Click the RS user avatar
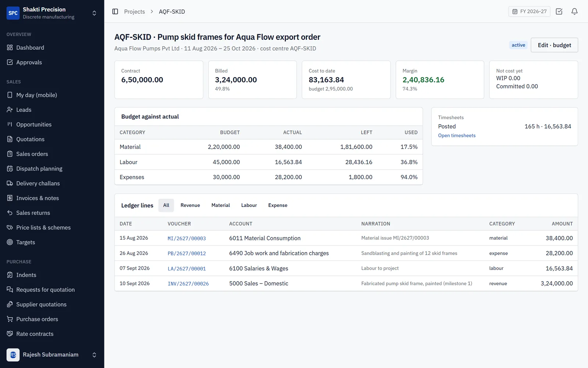The width and height of the screenshot is (588, 368). pos(13,355)
